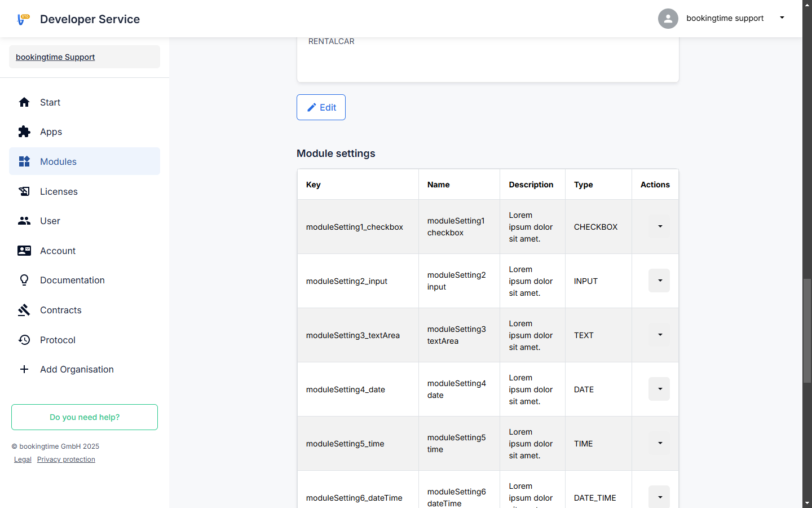Click the page vertical scrollbar thumb
This screenshot has height=508, width=812.
pos(807,331)
